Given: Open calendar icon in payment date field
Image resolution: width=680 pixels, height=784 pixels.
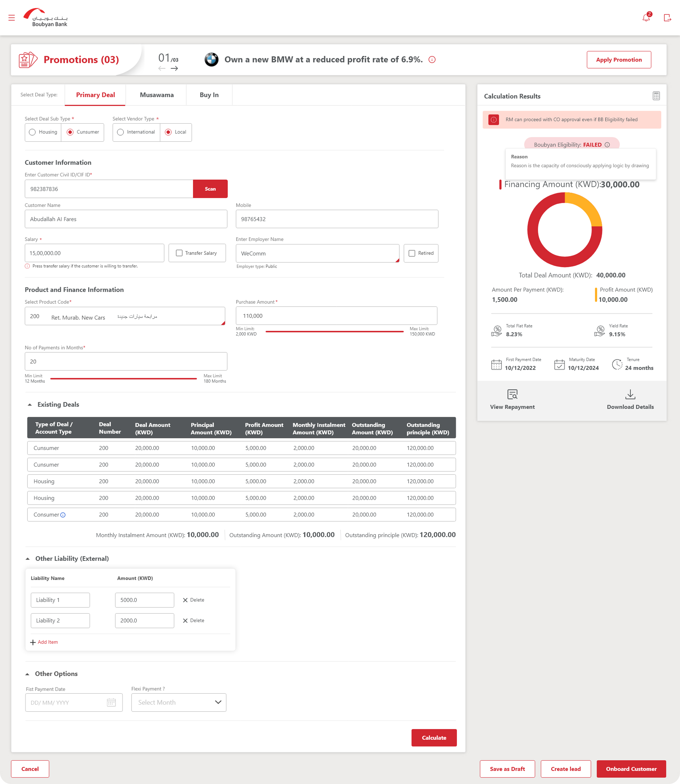Looking at the screenshot, I should [111, 703].
